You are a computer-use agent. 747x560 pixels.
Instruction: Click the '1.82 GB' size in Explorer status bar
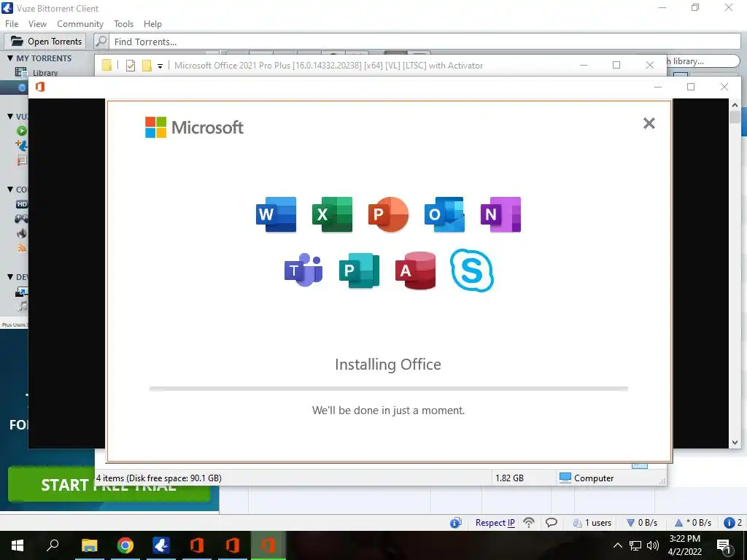pos(509,478)
